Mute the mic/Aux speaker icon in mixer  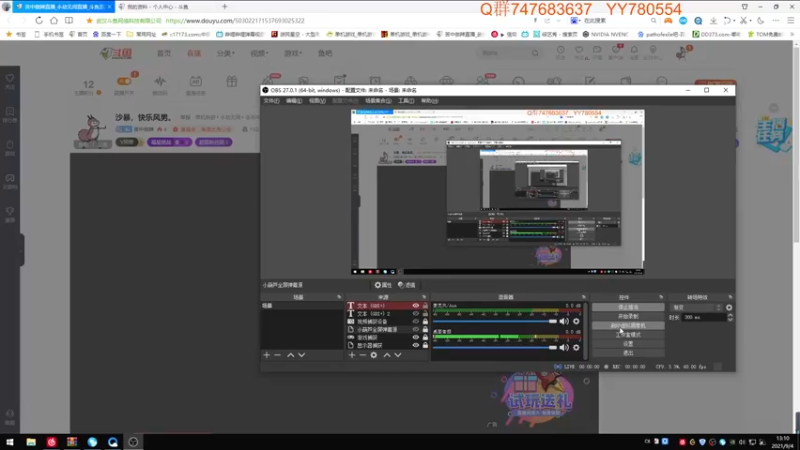(x=564, y=321)
